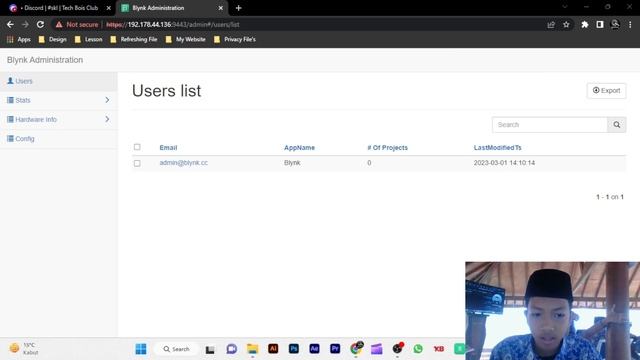The width and height of the screenshot is (640, 360).
Task: Open the Chrome three-dot menu
Action: (x=630, y=24)
